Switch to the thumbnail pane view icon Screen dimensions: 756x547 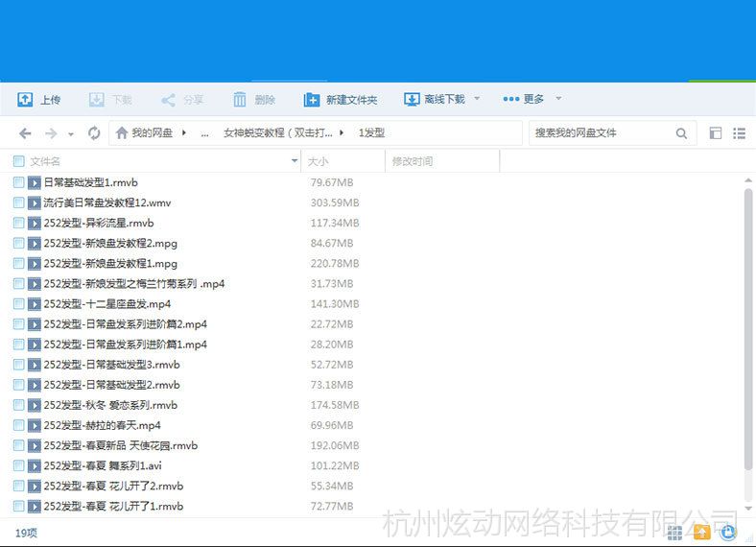716,133
